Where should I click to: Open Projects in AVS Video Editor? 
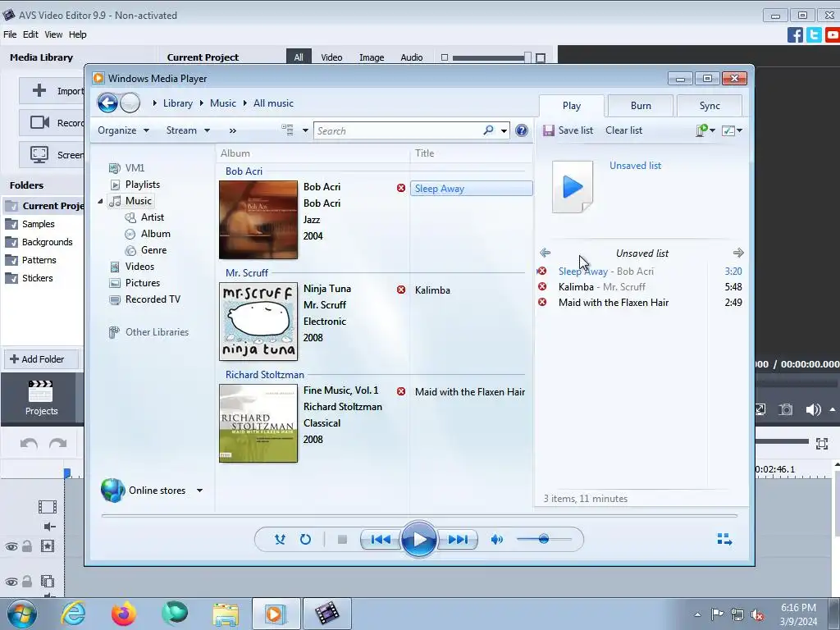tap(41, 398)
